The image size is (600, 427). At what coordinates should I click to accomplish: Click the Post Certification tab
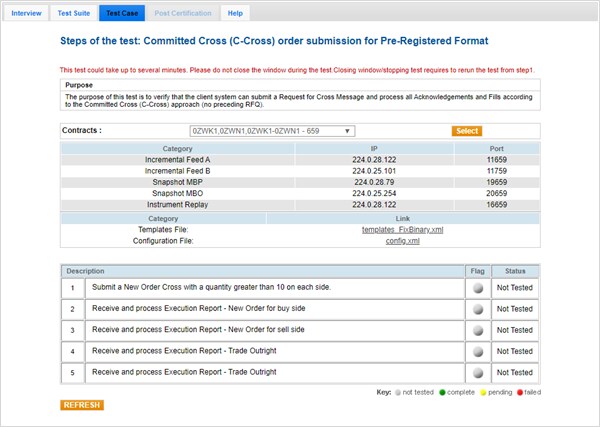[x=183, y=13]
